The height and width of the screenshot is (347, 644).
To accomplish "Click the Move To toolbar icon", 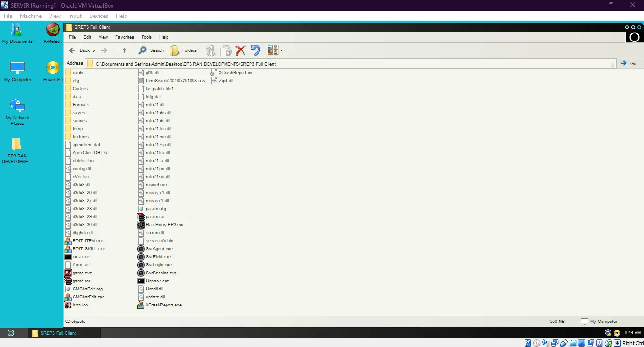I will click(x=210, y=50).
